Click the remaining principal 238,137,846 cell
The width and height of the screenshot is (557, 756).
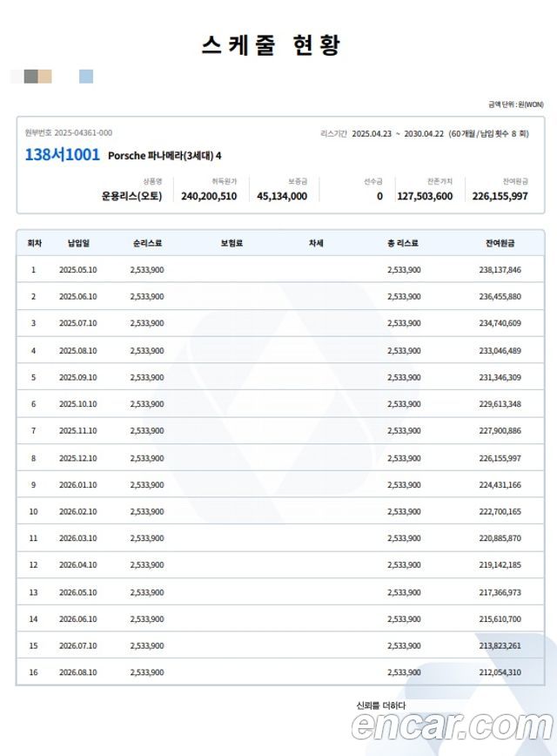[x=500, y=270]
